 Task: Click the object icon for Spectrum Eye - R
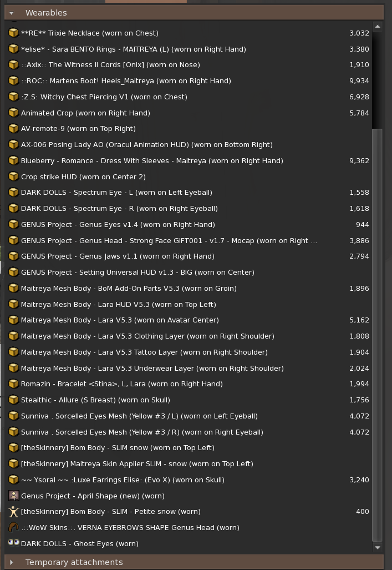click(x=13, y=208)
